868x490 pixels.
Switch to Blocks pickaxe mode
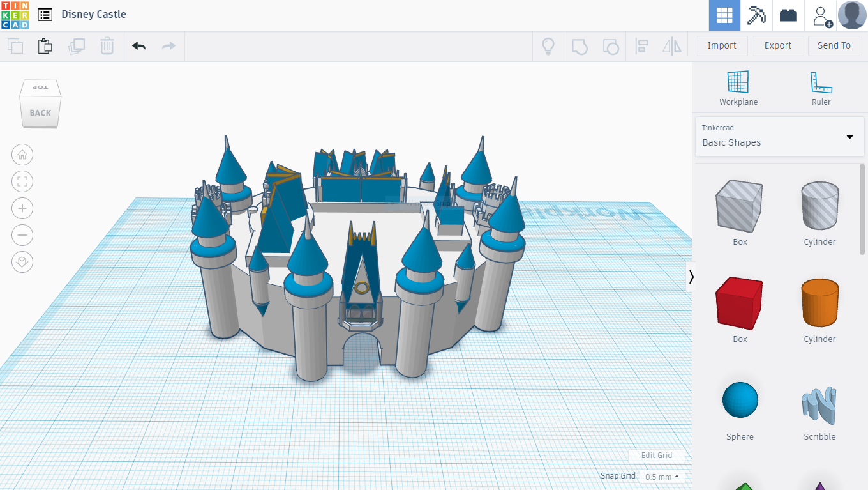[756, 15]
